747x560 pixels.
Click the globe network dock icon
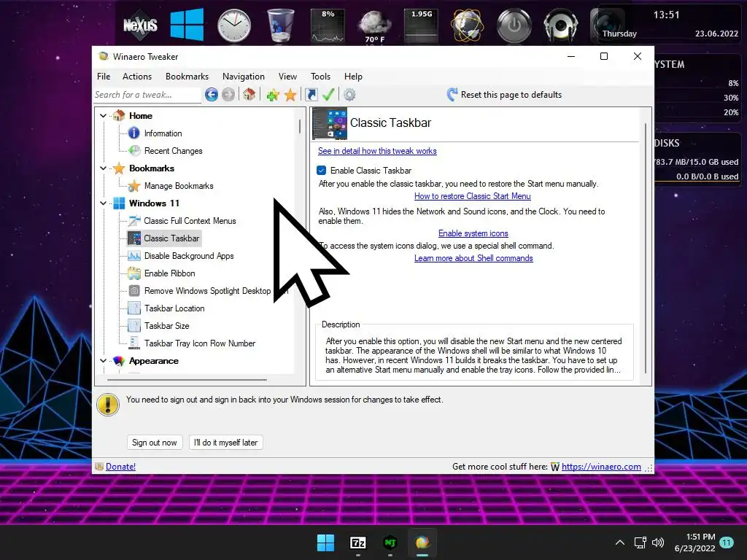[x=468, y=26]
